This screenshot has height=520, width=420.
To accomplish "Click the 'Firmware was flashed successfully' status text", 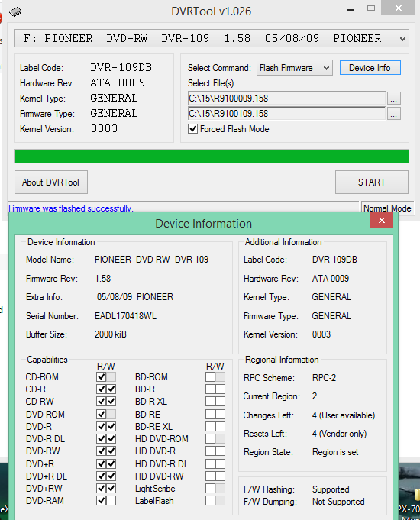I will (71, 208).
